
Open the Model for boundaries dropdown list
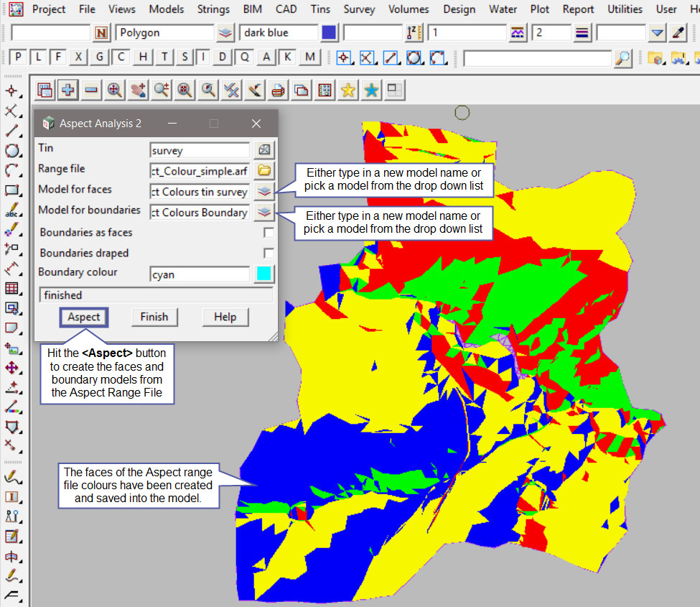tap(264, 211)
